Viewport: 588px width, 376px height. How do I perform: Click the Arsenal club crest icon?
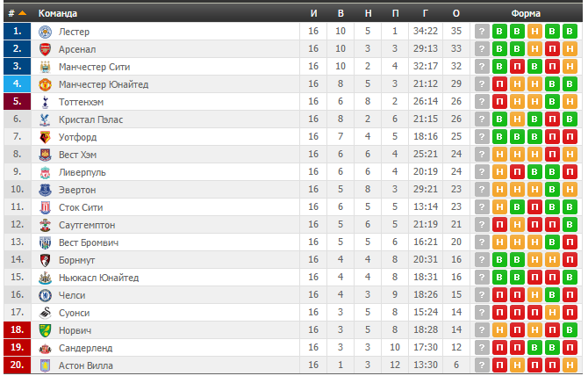click(44, 49)
